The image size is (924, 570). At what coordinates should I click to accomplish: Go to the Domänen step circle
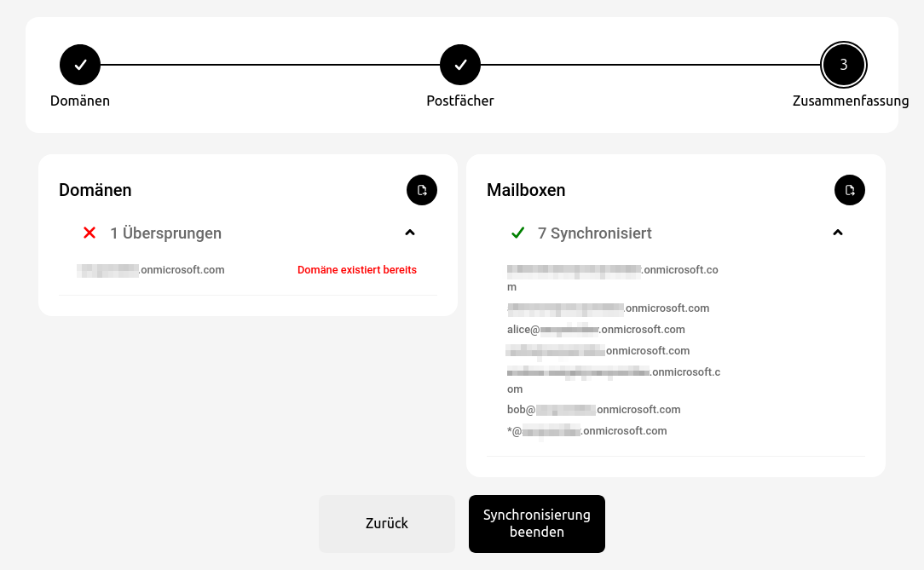(x=80, y=65)
